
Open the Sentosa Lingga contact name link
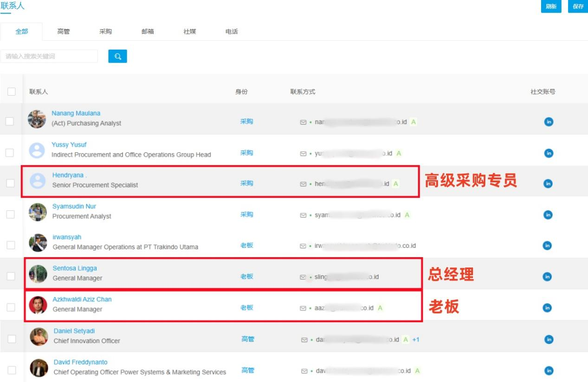(x=75, y=268)
